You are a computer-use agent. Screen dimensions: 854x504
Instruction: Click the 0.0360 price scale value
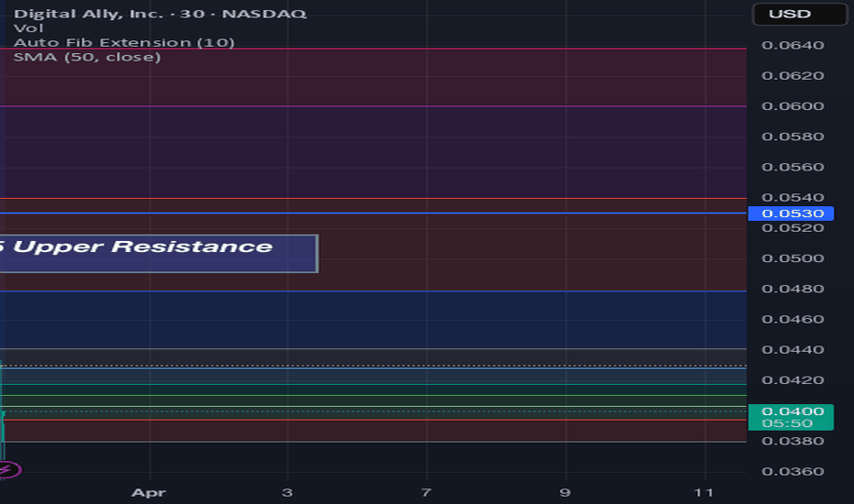click(x=793, y=471)
